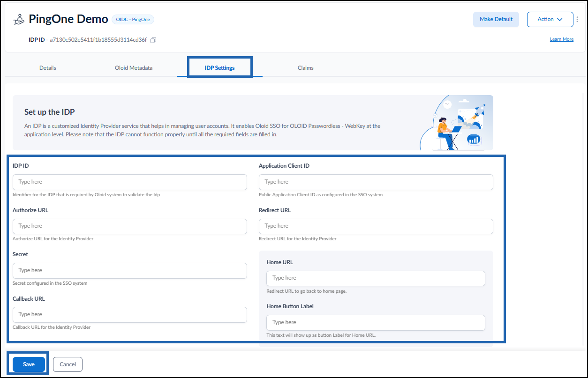This screenshot has height=378, width=588.
Task: Click the Make Default button
Action: (496, 19)
